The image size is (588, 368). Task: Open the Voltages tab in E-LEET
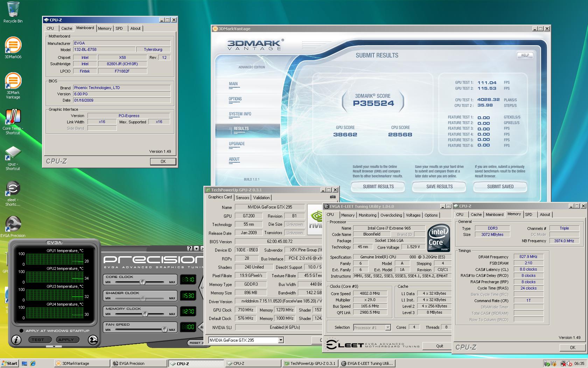(413, 215)
